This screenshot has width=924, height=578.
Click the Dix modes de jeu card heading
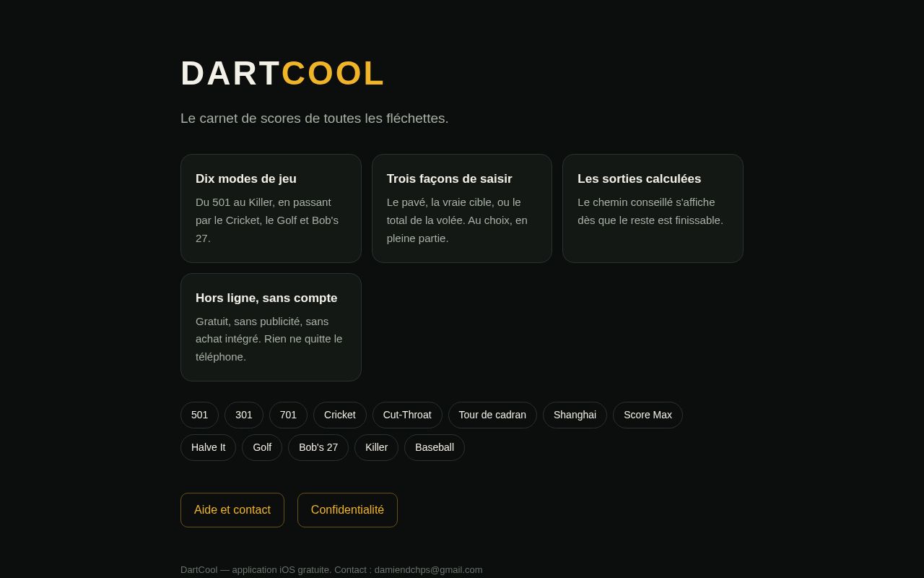click(x=246, y=179)
